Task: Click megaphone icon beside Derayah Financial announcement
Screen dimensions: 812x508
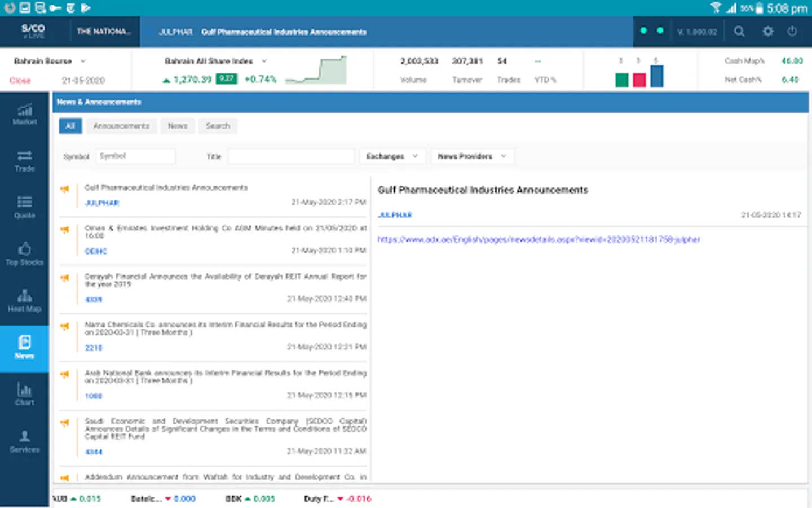Action: click(x=65, y=278)
